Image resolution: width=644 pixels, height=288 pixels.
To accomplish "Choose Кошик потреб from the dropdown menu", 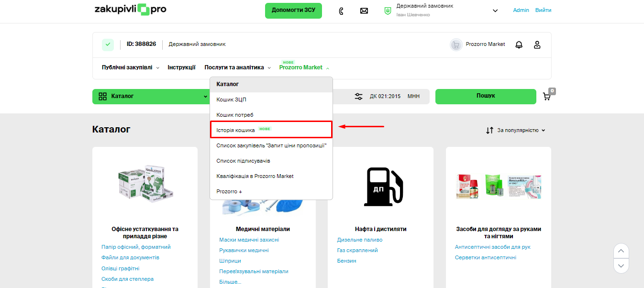I will coord(235,115).
